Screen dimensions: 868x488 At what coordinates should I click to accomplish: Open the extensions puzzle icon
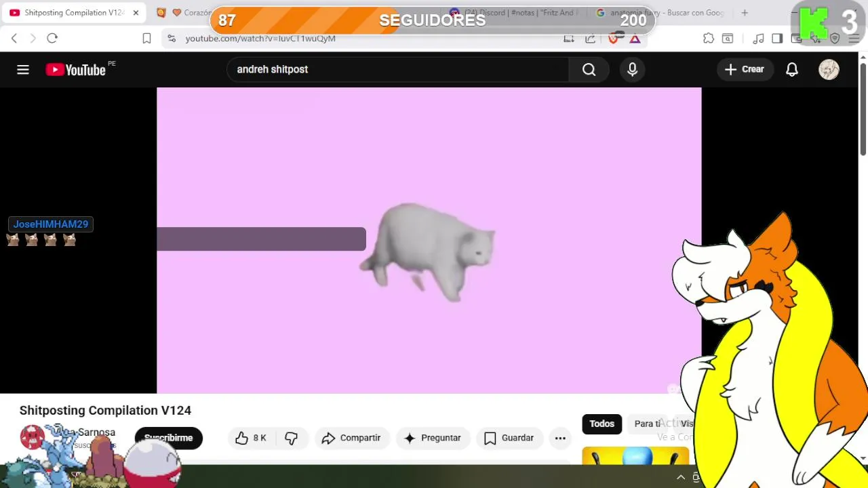tap(709, 39)
